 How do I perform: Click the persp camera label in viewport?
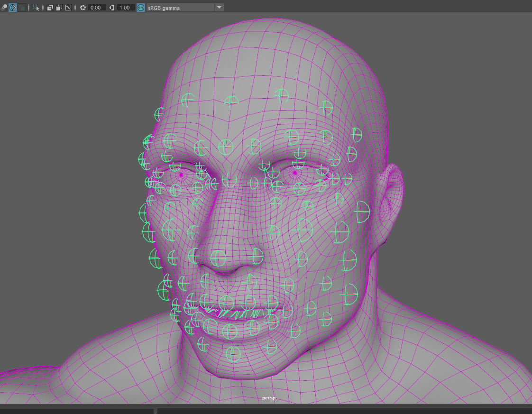click(269, 398)
